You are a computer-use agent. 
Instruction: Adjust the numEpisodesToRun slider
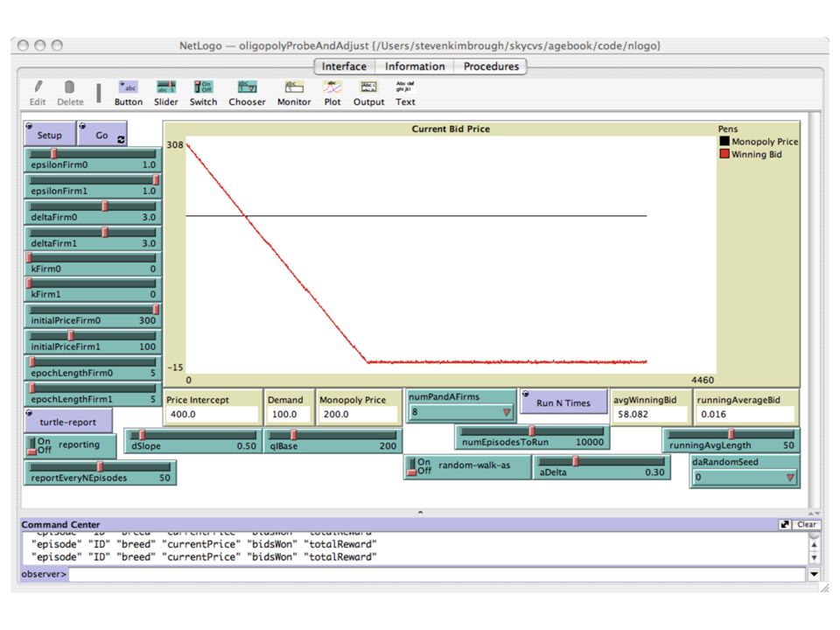[533, 437]
